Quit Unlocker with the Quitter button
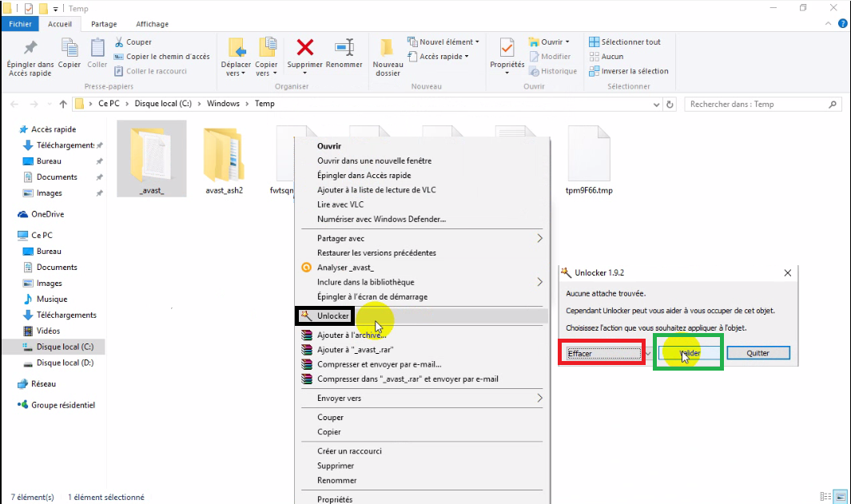The height and width of the screenshot is (504, 851). click(x=758, y=352)
